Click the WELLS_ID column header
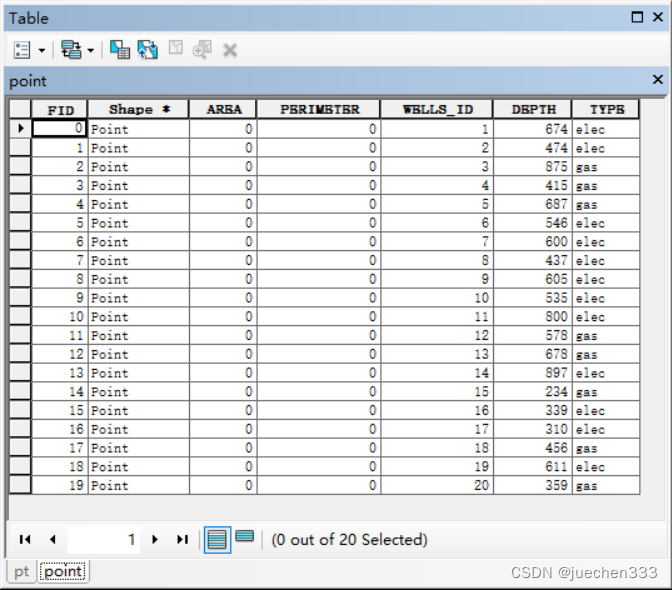The height and width of the screenshot is (590, 672). click(x=437, y=110)
